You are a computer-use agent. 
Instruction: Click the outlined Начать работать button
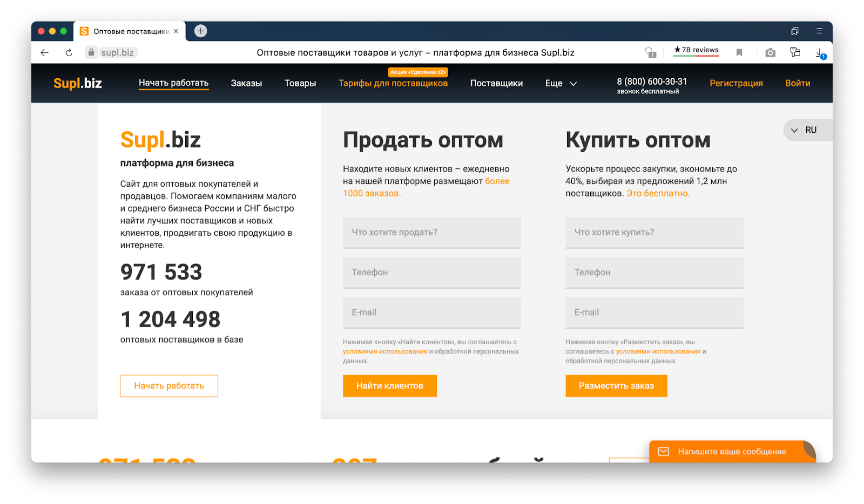click(169, 386)
